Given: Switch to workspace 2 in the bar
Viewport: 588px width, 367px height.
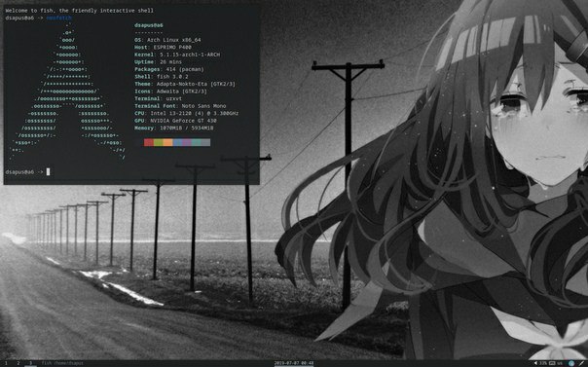Looking at the screenshot, I should (x=18, y=363).
